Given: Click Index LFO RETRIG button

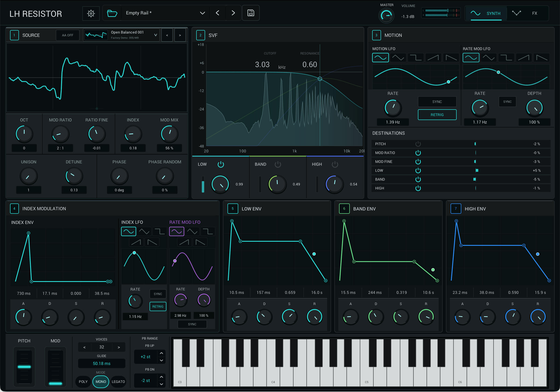Looking at the screenshot, I should [158, 306].
